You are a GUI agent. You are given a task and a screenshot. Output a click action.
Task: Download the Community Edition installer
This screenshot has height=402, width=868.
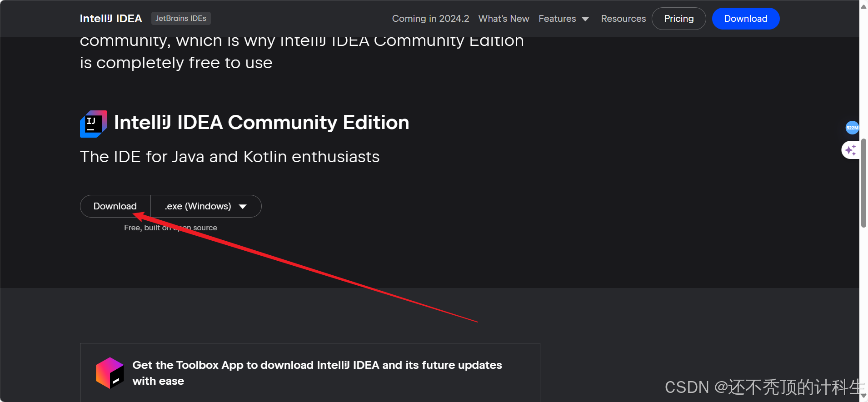[x=115, y=206]
